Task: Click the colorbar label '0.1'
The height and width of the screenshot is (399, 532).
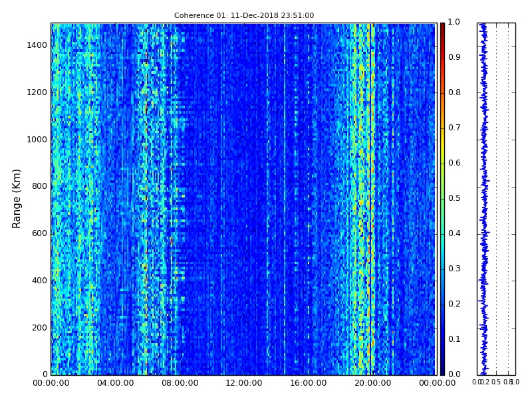Action: (454, 339)
